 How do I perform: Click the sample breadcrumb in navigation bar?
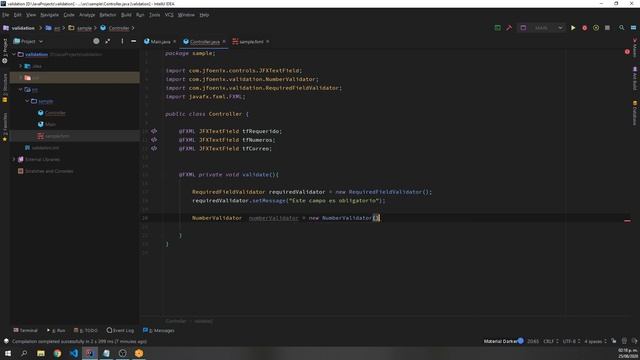84,28
